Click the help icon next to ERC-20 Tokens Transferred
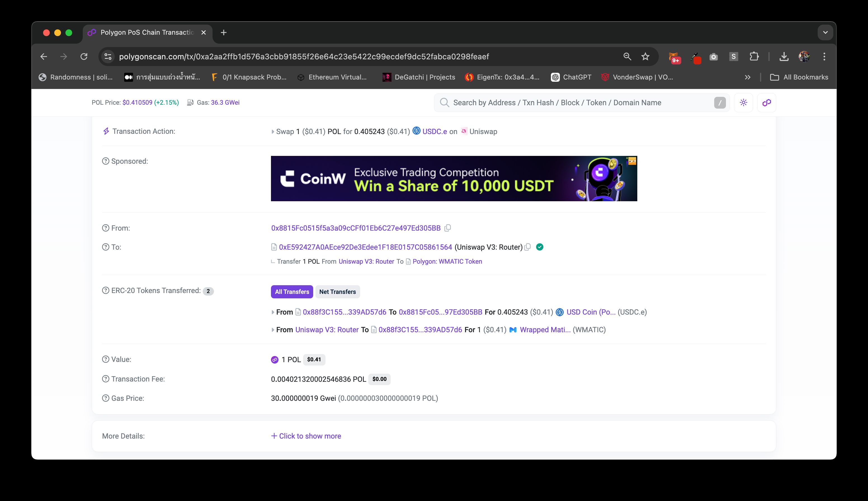Image resolution: width=868 pixels, height=501 pixels. [105, 291]
